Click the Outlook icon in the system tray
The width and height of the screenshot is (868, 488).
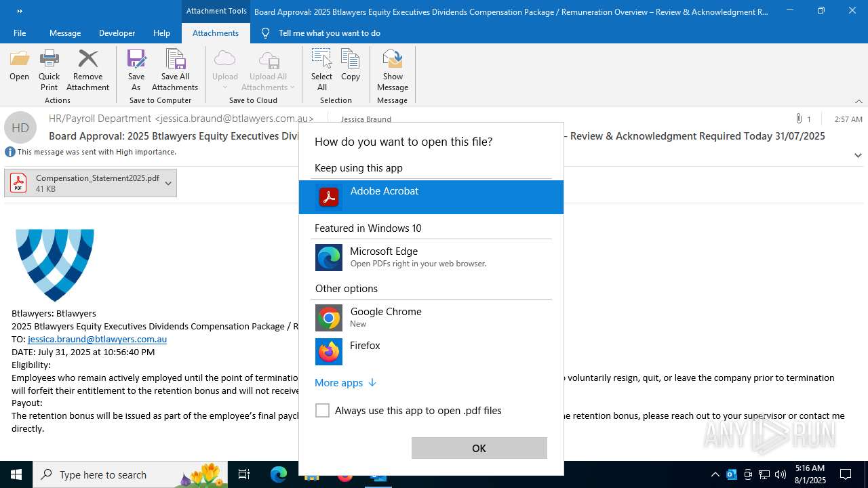(732, 474)
